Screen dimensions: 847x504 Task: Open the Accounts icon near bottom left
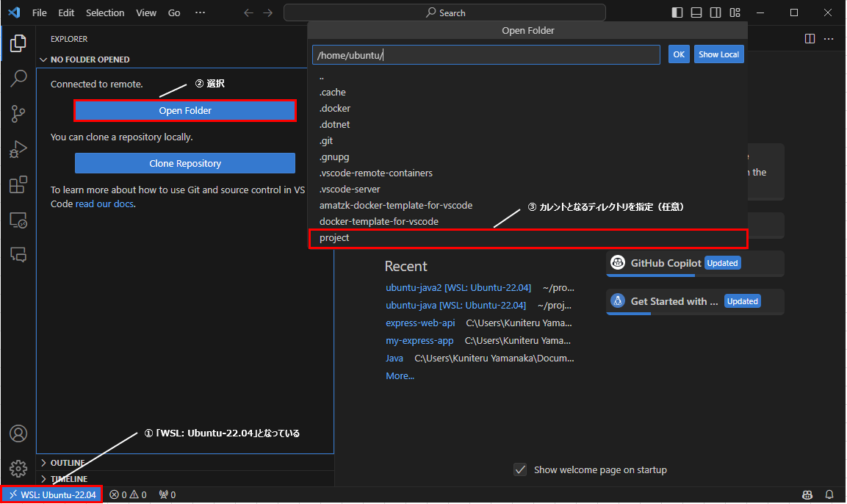click(18, 433)
